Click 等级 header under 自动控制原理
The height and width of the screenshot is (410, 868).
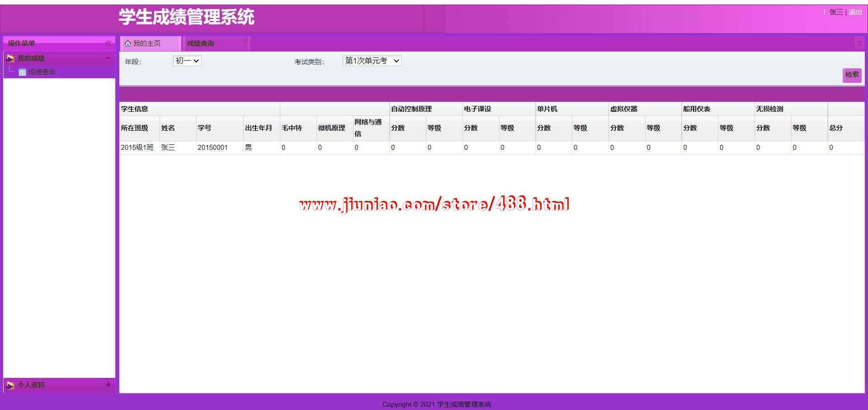pos(444,128)
